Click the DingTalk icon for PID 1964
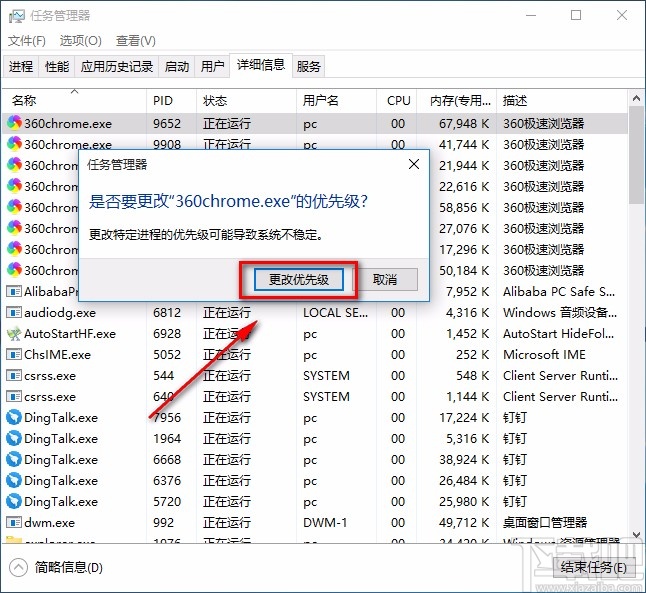The height and width of the screenshot is (593, 646). (14, 438)
